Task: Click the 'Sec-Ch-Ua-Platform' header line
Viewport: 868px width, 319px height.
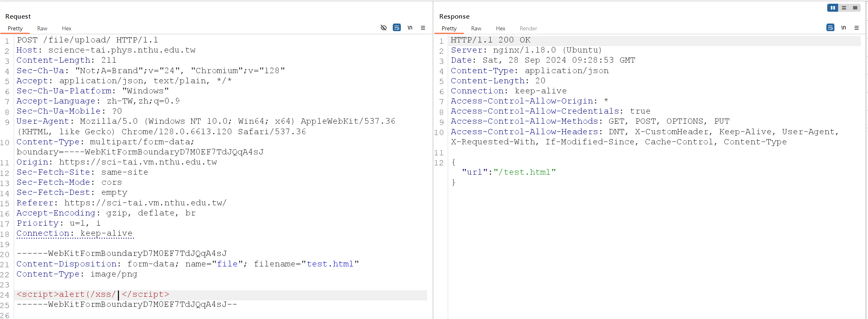Action: pos(93,91)
